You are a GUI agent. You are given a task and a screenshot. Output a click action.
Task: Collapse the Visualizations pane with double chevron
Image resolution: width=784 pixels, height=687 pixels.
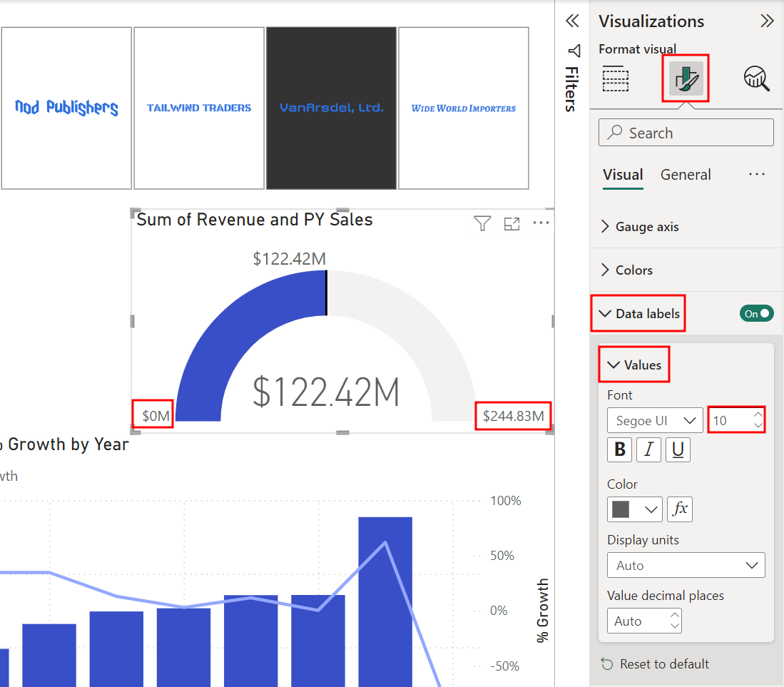768,21
